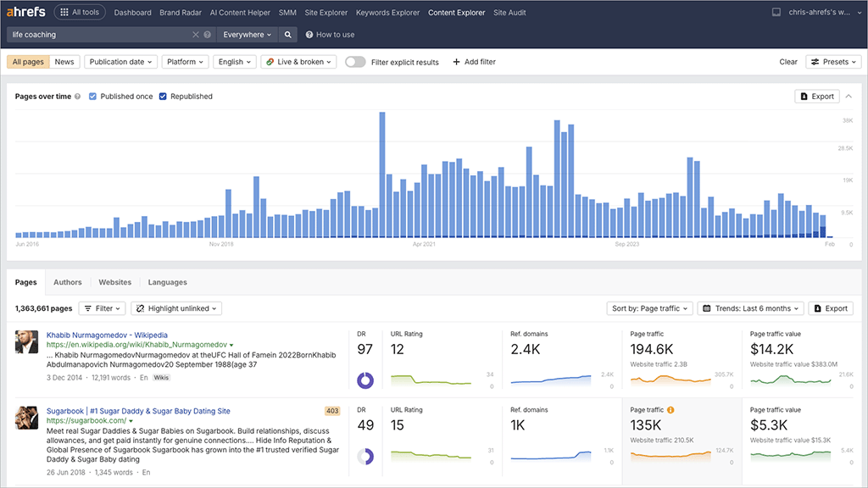The width and height of the screenshot is (868, 488).
Task: Click the How to use help icon
Action: point(310,35)
